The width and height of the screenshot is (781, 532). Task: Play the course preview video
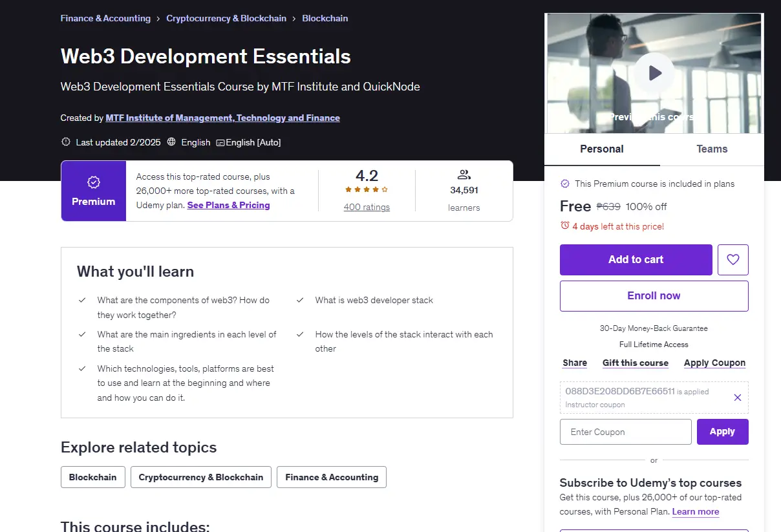coord(654,72)
